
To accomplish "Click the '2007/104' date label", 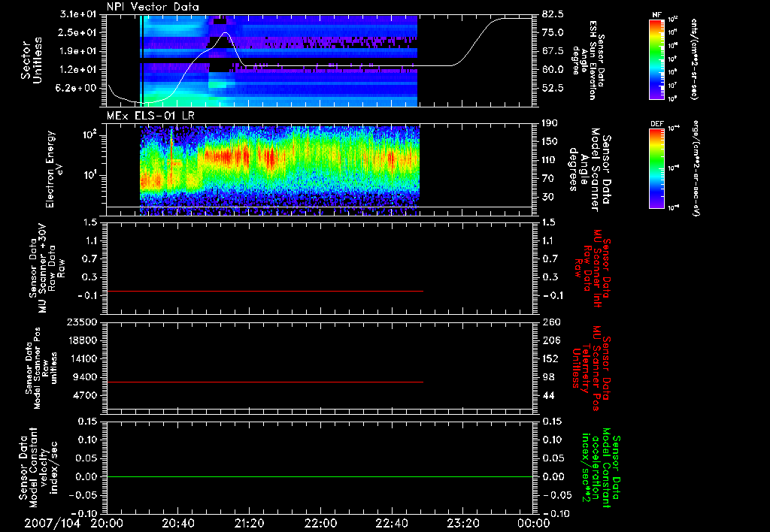I will 53,524.
